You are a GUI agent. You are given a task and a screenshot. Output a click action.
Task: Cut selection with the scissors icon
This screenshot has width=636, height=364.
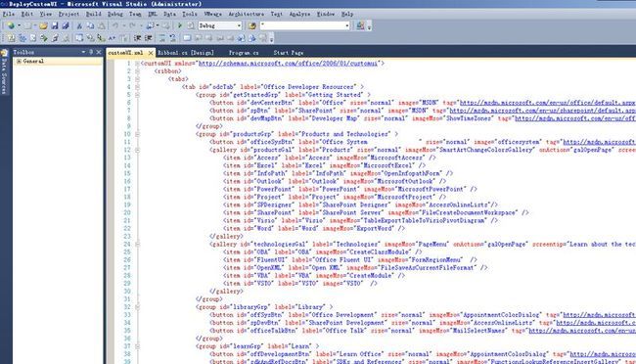[x=79, y=26]
